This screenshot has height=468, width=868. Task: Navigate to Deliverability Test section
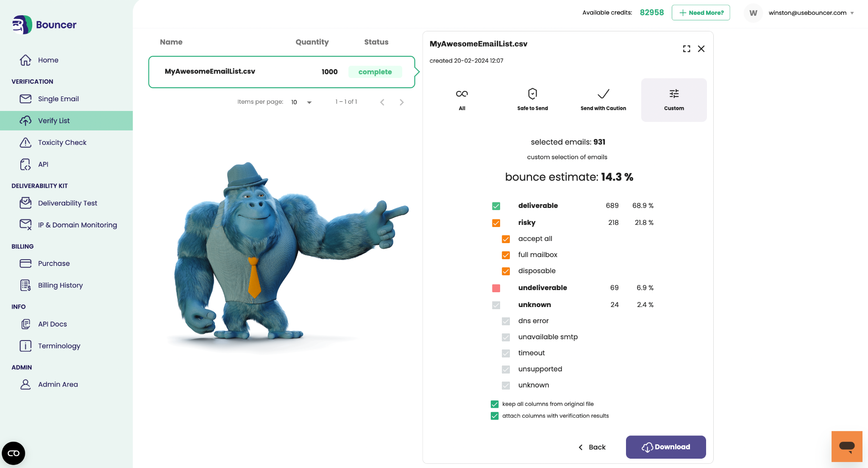(67, 203)
